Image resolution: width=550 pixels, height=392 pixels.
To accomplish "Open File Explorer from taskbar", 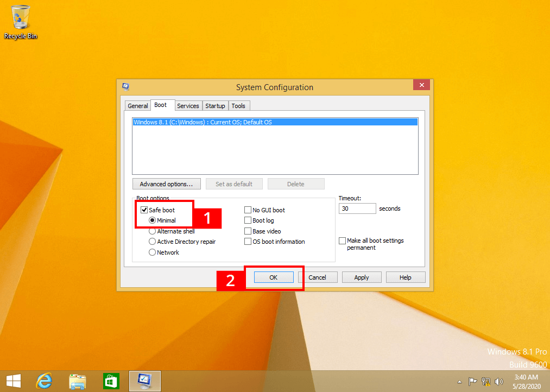I will pyautogui.click(x=78, y=381).
